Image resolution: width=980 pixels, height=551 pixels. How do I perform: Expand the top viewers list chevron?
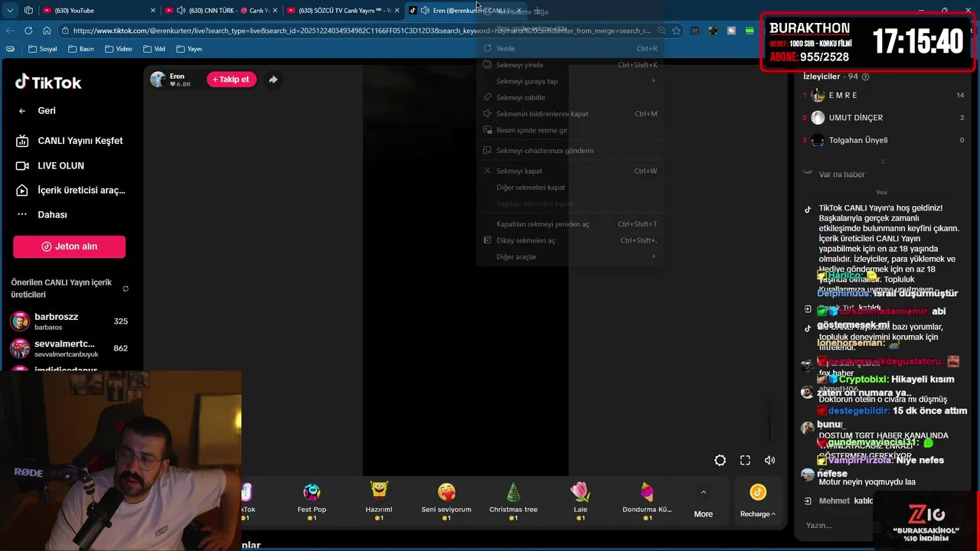click(x=883, y=161)
